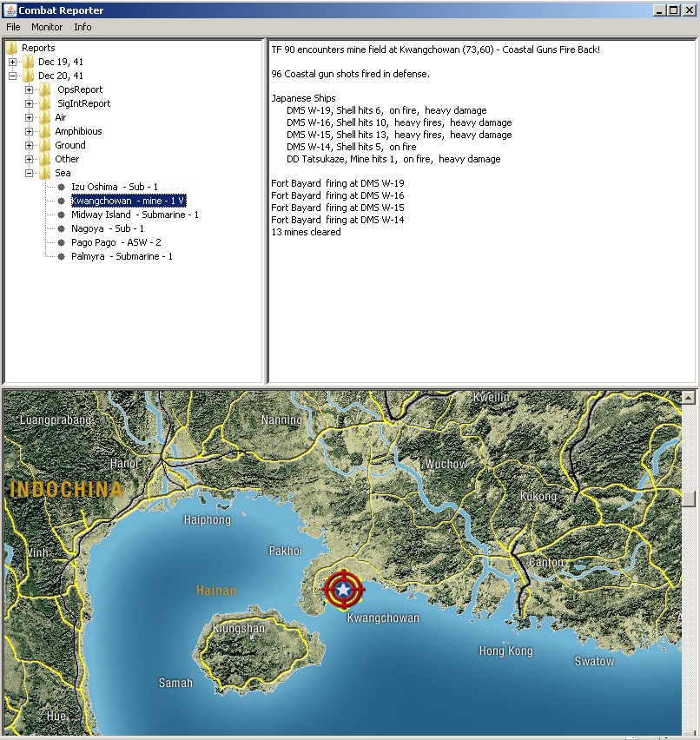700x740 pixels.
Task: Click the Nanning label on map
Action: coord(281,420)
